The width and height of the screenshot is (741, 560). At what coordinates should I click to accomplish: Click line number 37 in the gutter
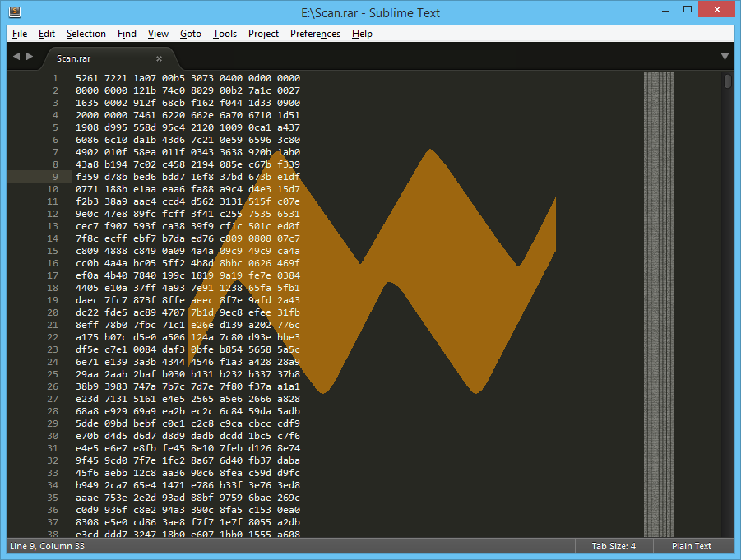click(53, 522)
